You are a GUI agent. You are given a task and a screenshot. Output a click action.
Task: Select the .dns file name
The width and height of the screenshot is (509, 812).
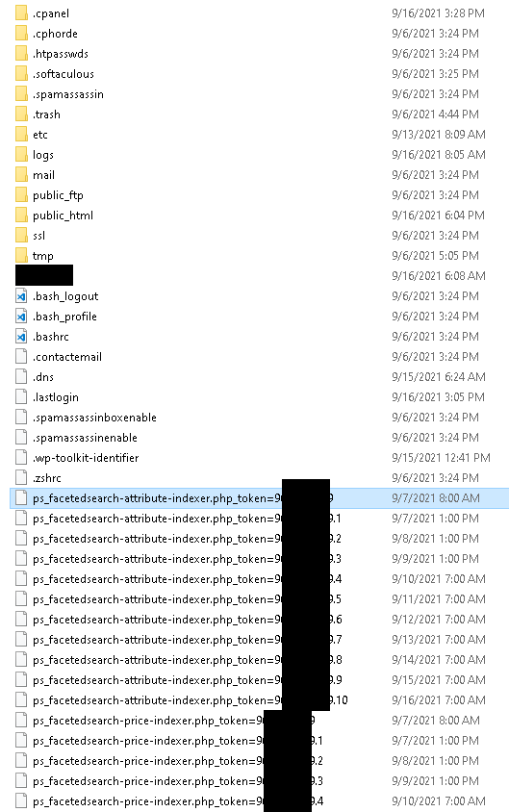click(43, 377)
